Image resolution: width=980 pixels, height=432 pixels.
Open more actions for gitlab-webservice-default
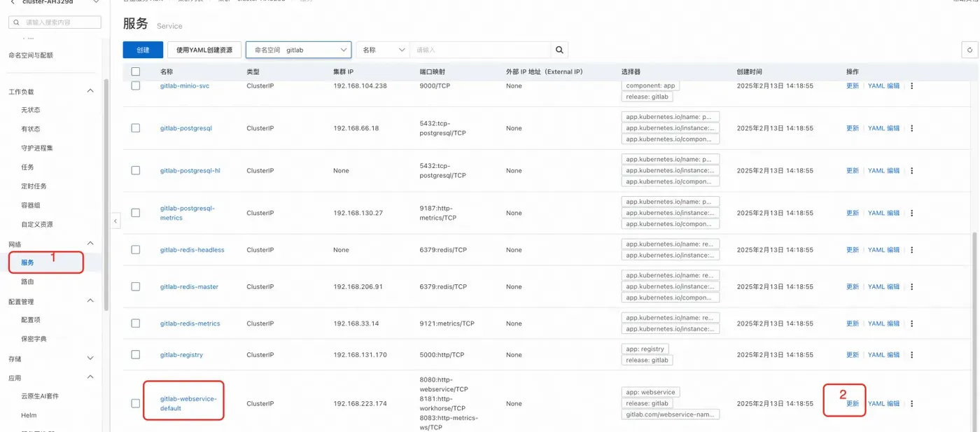click(x=911, y=403)
